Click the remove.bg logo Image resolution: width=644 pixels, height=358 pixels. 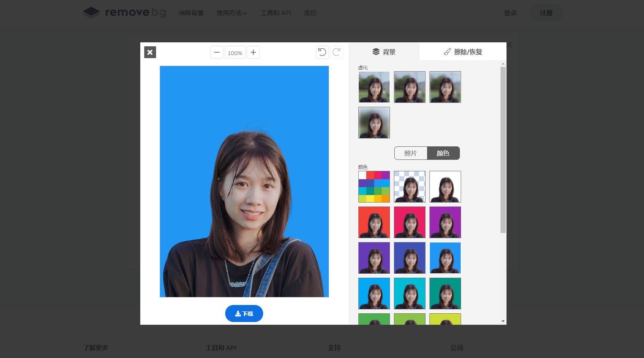click(x=124, y=13)
